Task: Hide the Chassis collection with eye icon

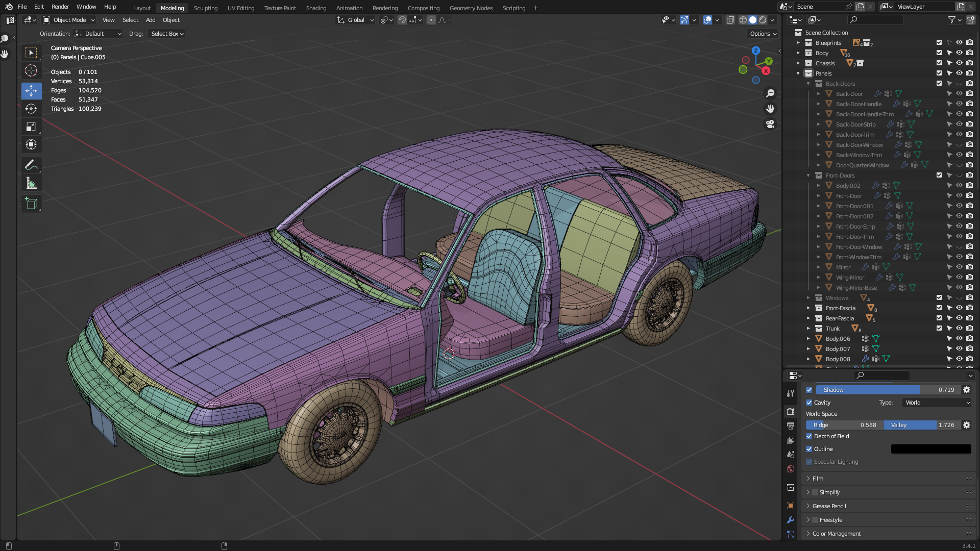Action: pos(959,63)
